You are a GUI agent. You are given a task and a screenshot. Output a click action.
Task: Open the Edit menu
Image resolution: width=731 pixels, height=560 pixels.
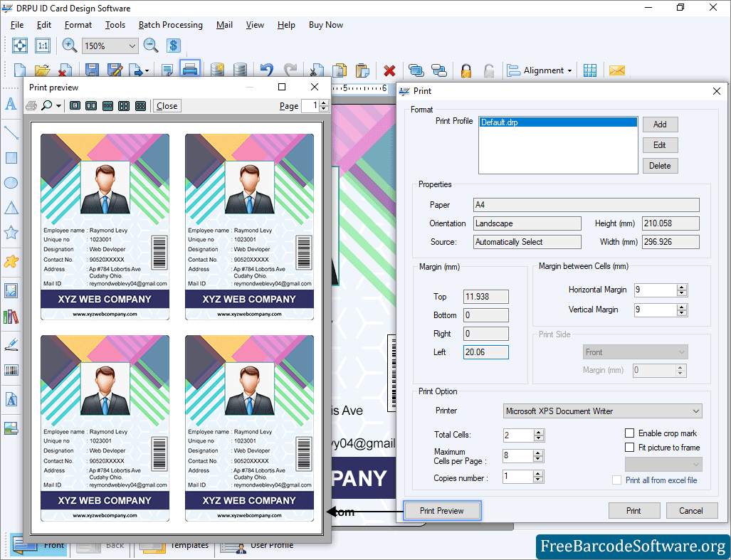click(44, 25)
